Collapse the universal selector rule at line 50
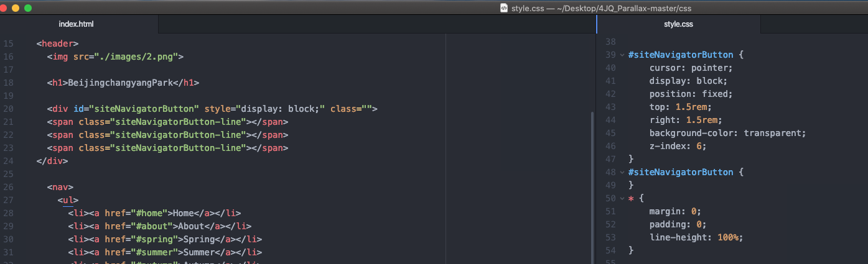868x264 pixels. coord(622,198)
